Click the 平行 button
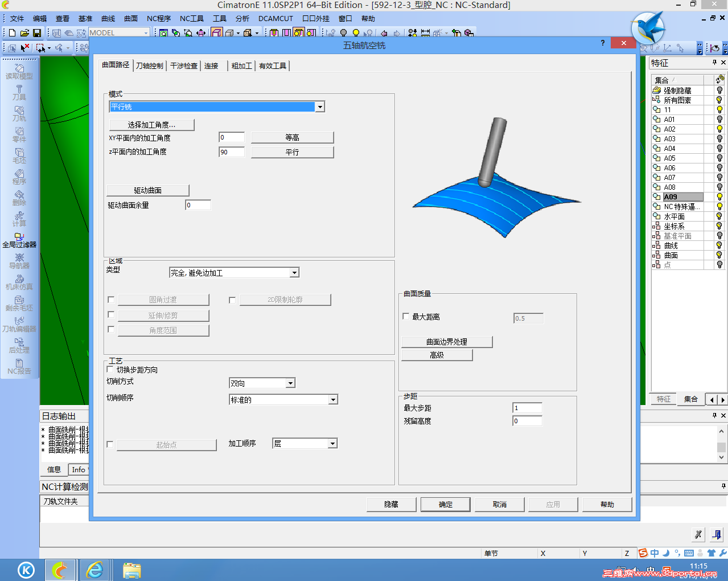Screen dimensions: 728x581 (x=292, y=152)
